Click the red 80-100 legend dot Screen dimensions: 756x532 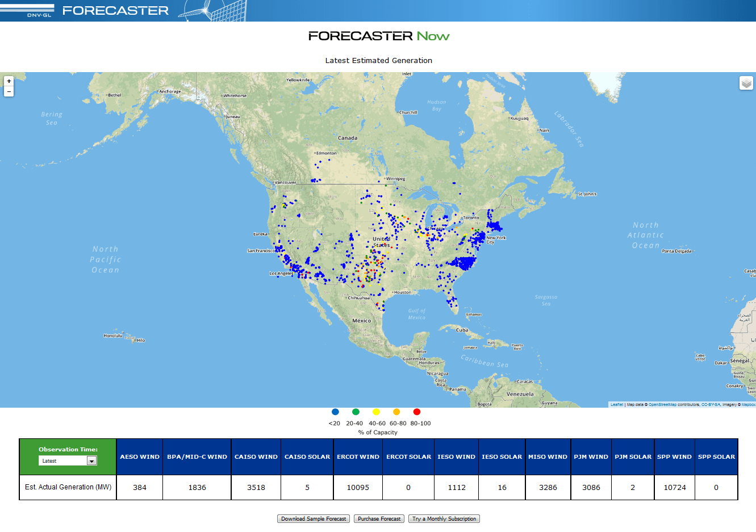click(x=417, y=412)
